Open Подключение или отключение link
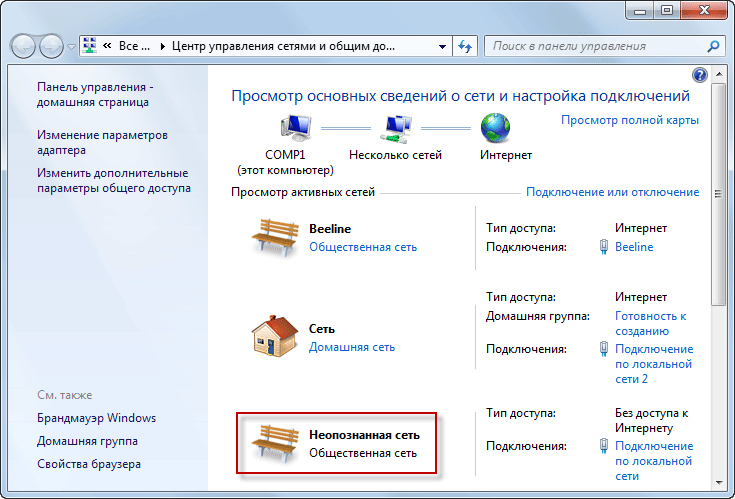 tap(612, 192)
